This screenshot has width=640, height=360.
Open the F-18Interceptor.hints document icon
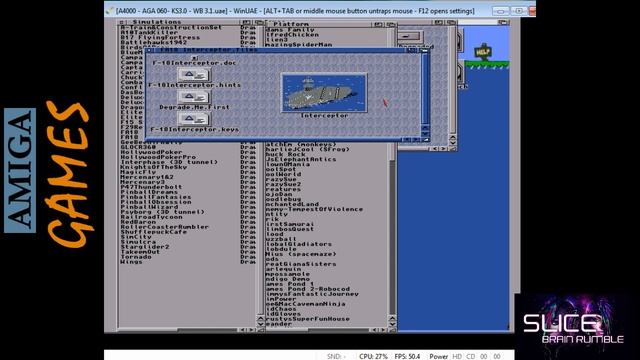tap(194, 75)
